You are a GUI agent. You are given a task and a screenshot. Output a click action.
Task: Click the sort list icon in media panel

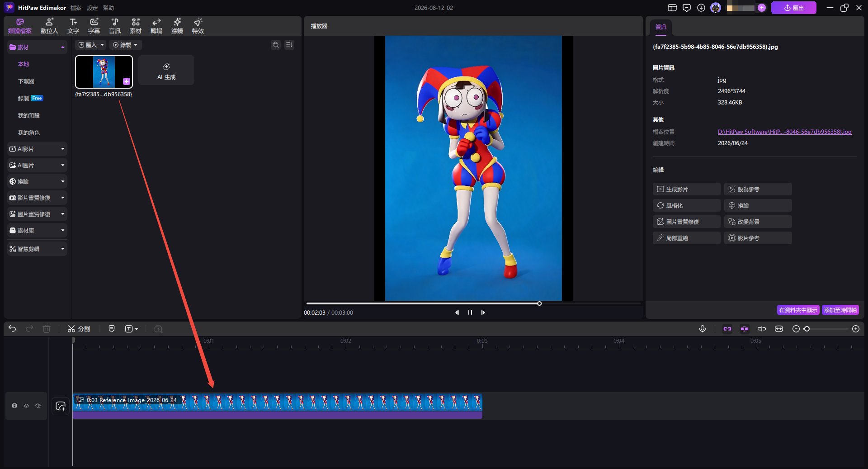tap(289, 45)
